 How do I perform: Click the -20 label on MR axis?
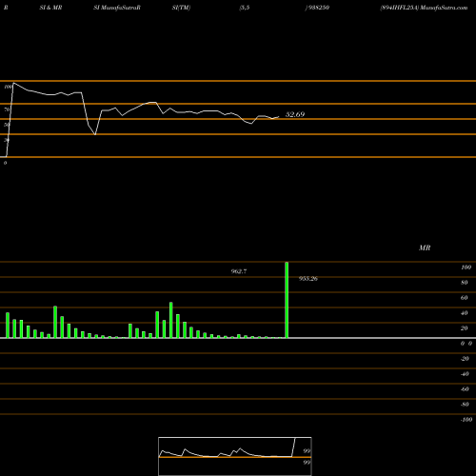click(465, 359)
